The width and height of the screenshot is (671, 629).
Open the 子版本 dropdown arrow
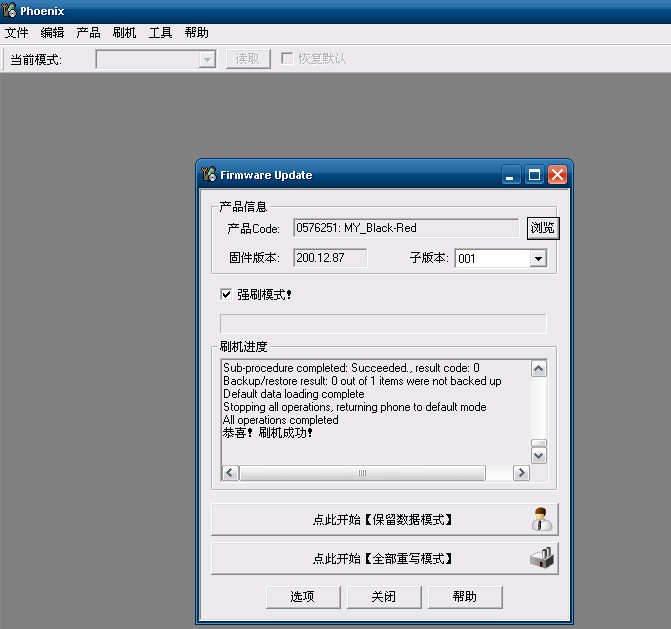tap(538, 258)
